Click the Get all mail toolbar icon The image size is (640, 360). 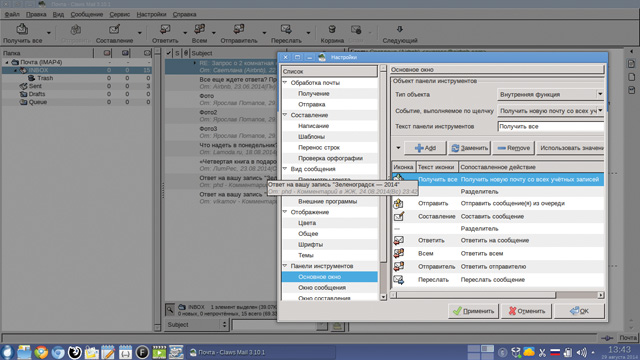pos(22,29)
